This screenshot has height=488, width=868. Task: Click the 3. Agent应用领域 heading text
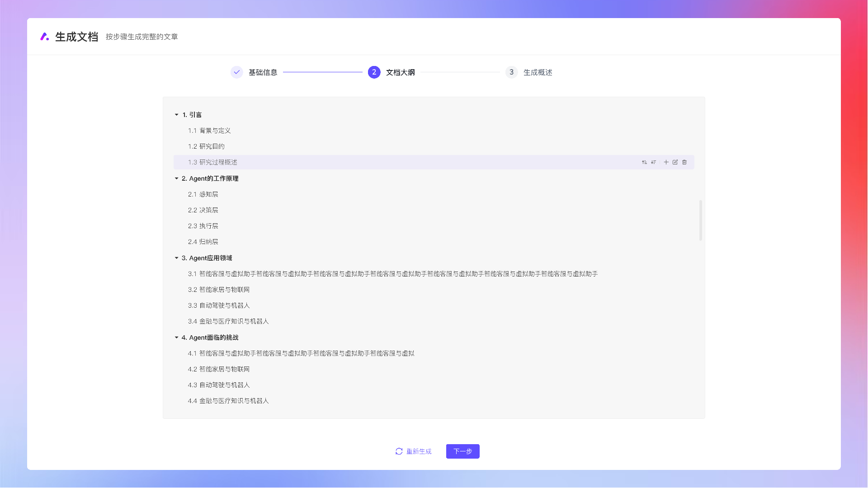[207, 258]
